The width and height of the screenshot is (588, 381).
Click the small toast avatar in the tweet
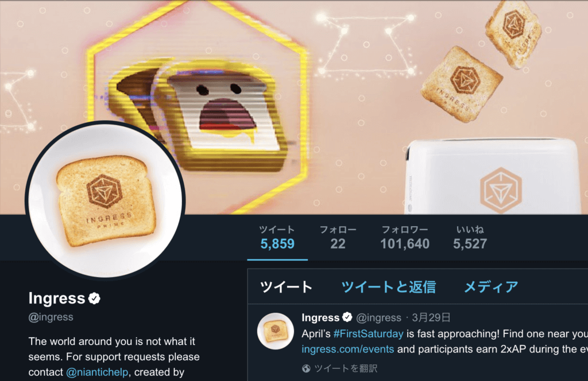(x=276, y=331)
